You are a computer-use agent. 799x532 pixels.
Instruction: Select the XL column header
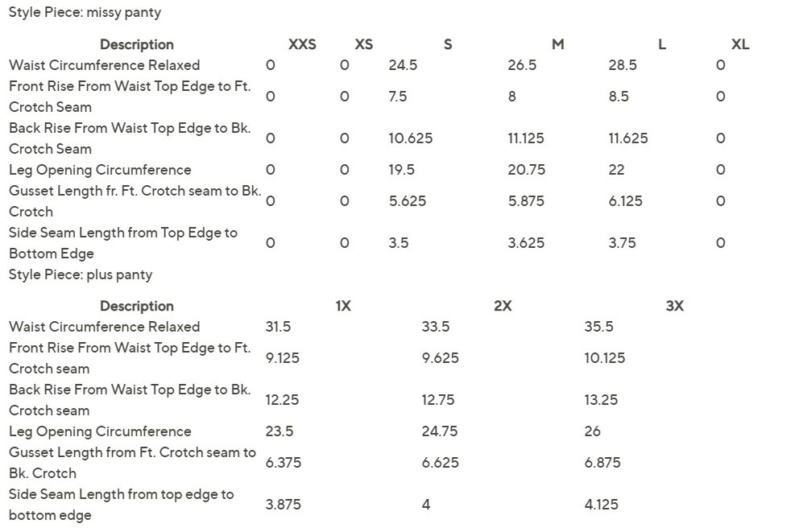point(740,44)
